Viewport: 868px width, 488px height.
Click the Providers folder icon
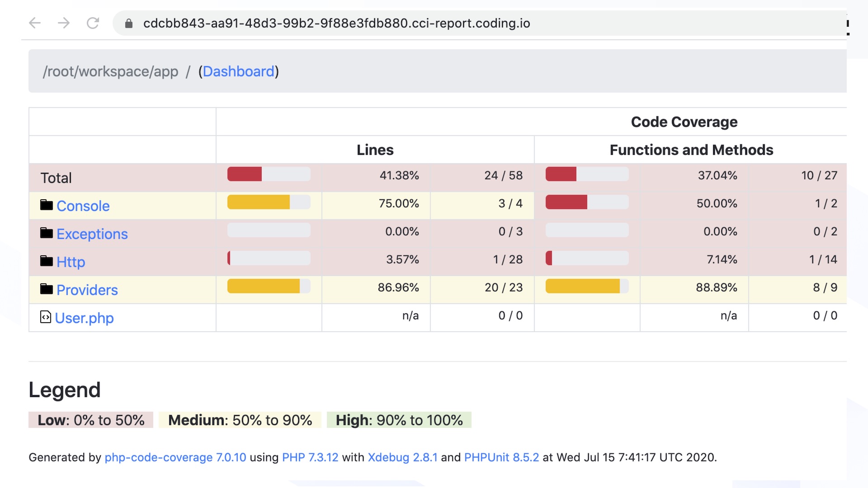pyautogui.click(x=46, y=289)
